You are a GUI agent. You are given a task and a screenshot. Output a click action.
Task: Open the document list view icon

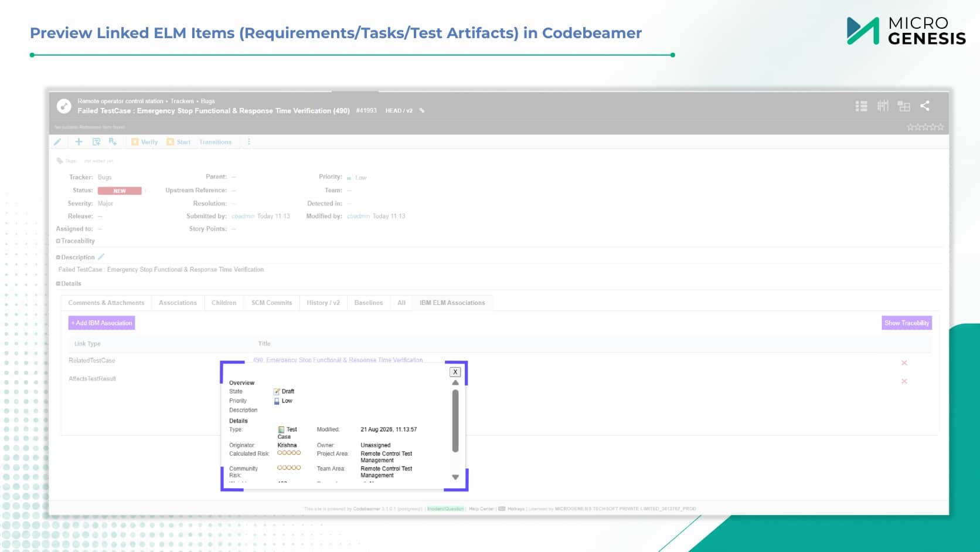(x=861, y=106)
